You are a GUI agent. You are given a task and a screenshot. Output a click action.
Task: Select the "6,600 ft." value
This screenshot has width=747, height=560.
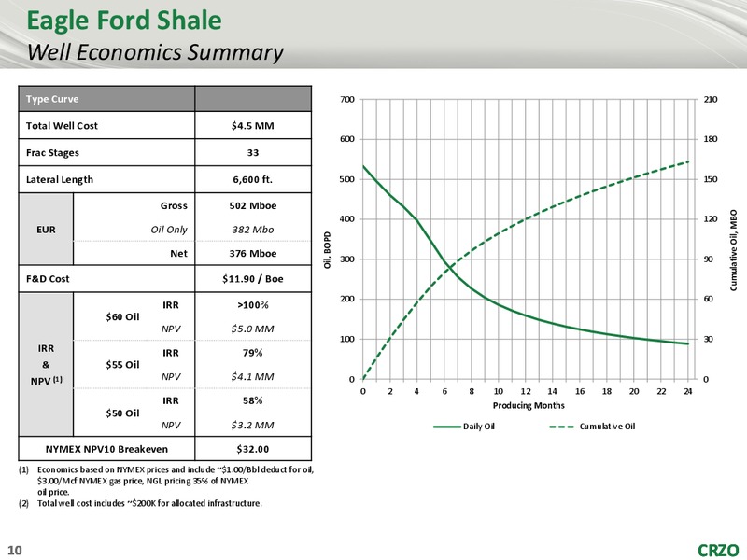tap(252, 179)
